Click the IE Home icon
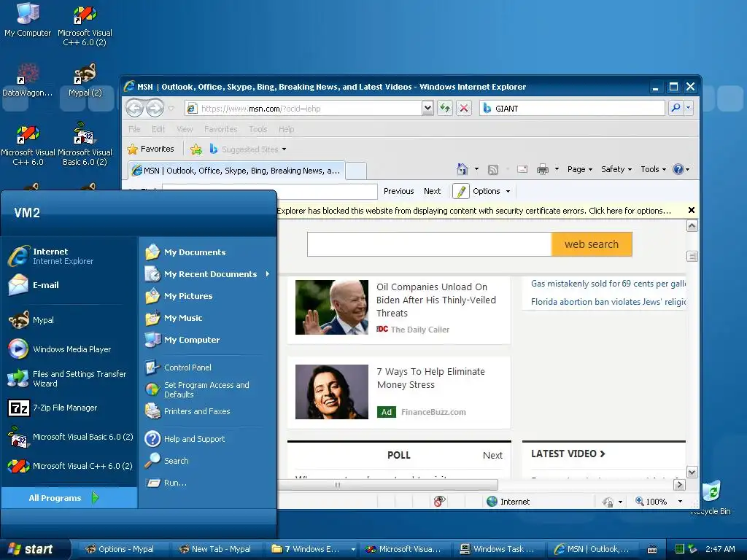747x560 pixels. (462, 169)
